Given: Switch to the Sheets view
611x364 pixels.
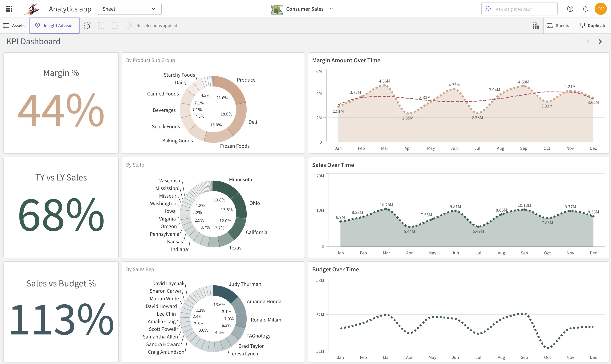Looking at the screenshot, I should [558, 25].
